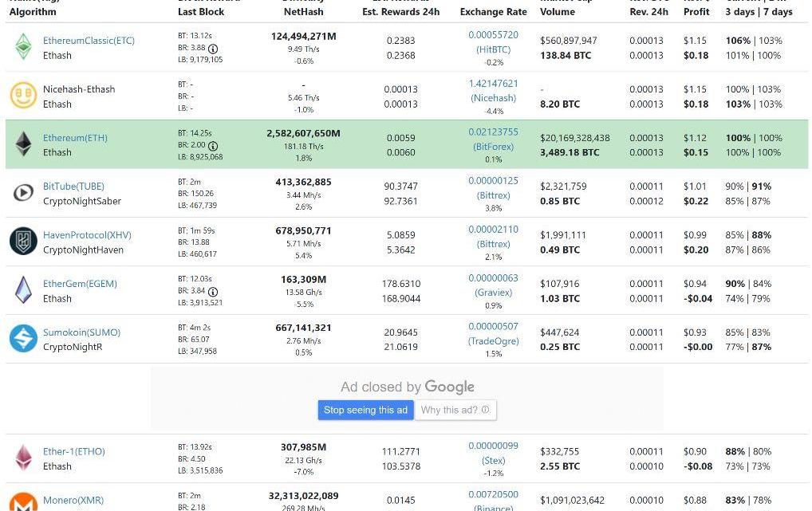Click the 124,494,271M difficulty value

pyautogui.click(x=303, y=36)
